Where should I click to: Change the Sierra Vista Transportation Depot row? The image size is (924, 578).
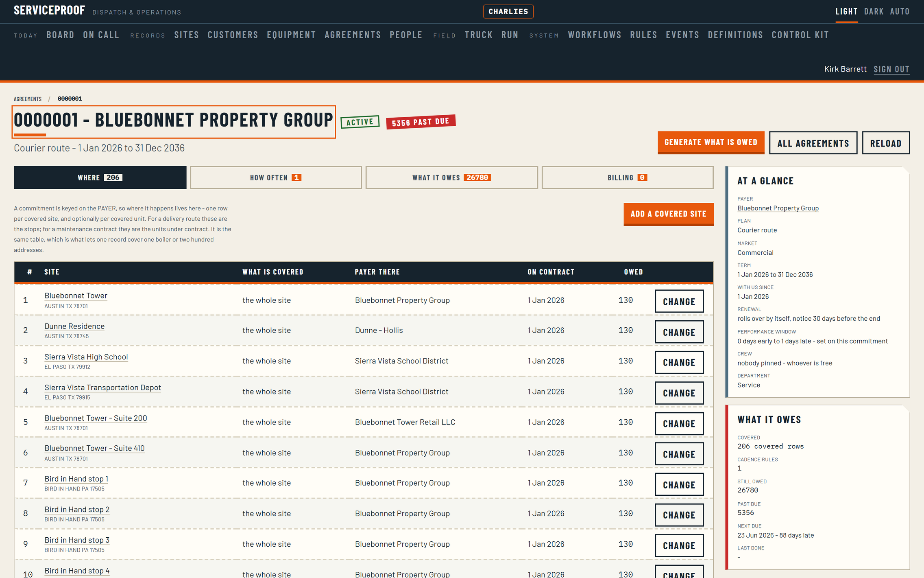pos(679,393)
